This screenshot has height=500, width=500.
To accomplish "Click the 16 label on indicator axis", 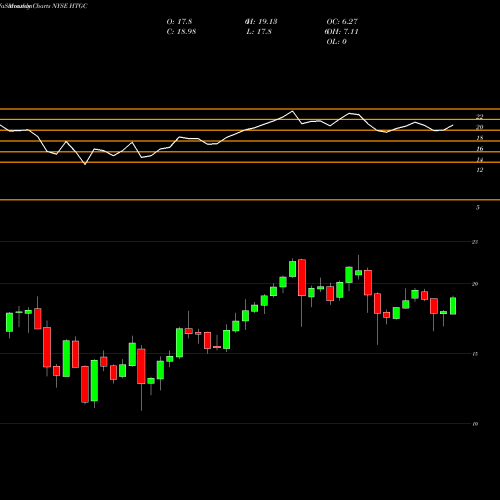I will point(480,149).
